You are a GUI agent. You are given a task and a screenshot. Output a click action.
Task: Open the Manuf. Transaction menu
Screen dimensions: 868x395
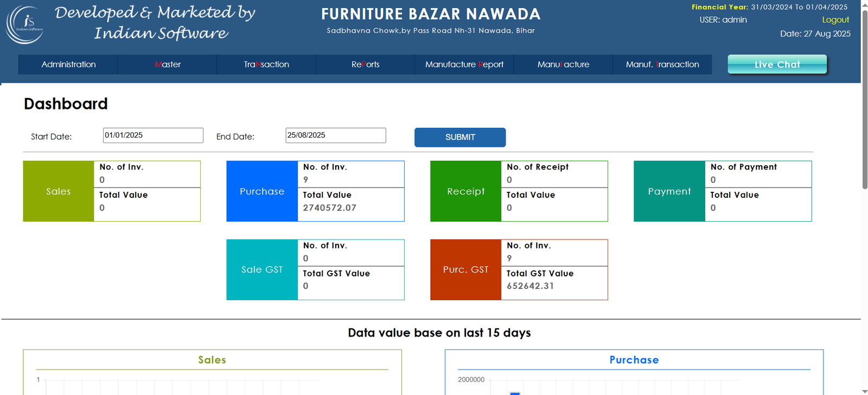662,64
